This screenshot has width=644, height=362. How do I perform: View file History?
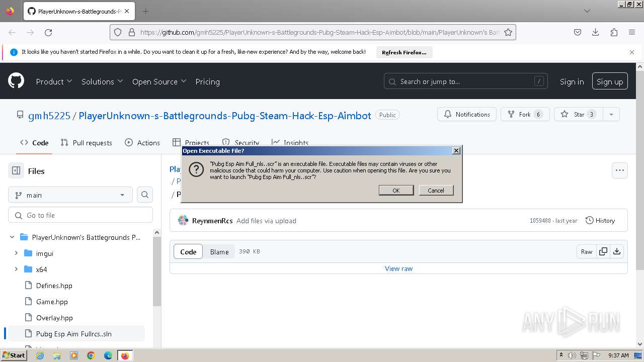point(600,221)
